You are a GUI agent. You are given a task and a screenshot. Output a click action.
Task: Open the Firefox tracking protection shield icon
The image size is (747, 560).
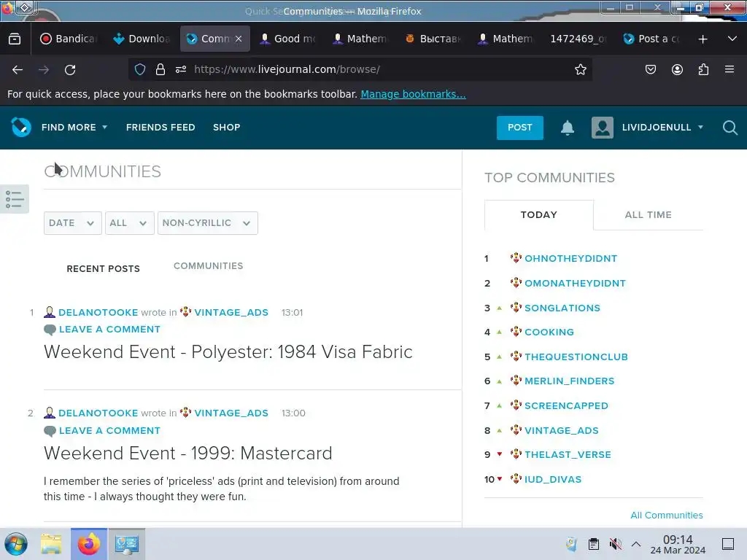tap(139, 69)
